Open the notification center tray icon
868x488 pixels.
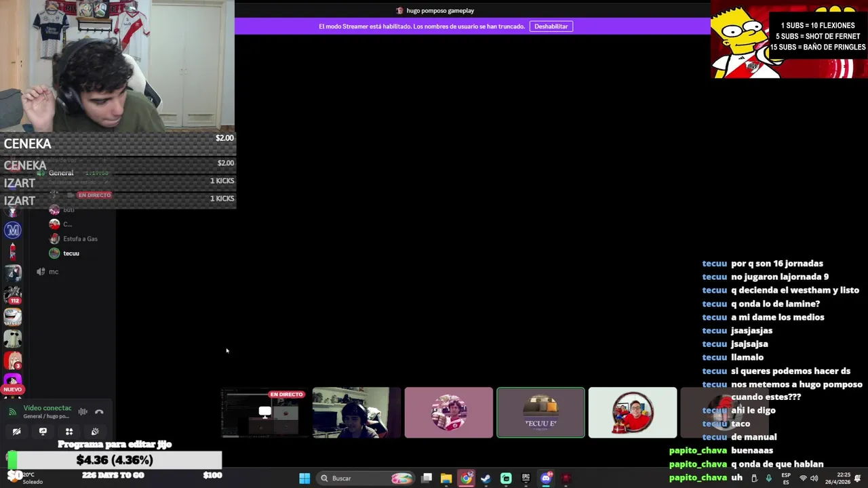(858, 479)
